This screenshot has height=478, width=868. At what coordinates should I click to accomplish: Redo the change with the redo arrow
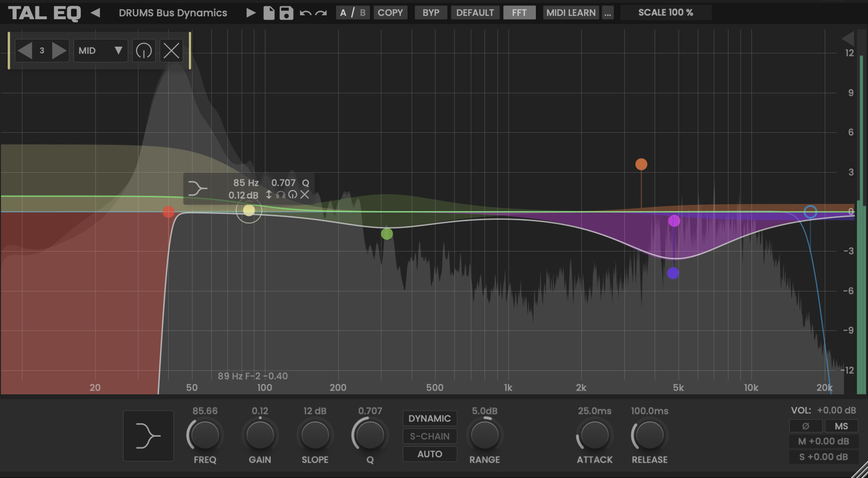[321, 13]
